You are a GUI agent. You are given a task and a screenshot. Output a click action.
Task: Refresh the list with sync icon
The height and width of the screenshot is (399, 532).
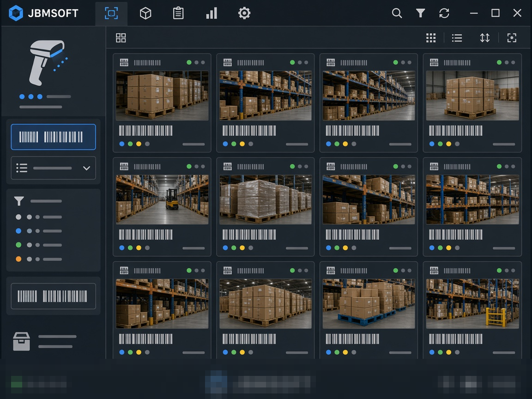444,13
